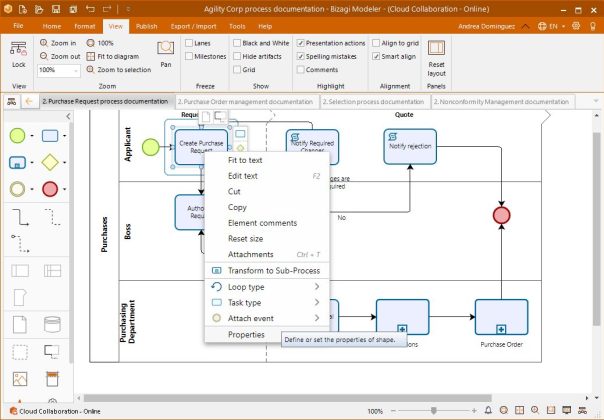Select the green Start Event shape

pos(17,136)
